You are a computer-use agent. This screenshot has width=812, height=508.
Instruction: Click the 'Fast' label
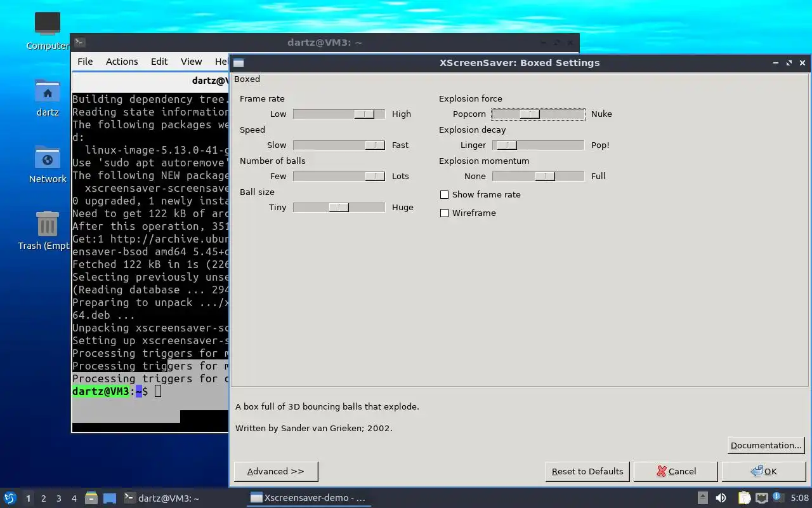point(400,145)
